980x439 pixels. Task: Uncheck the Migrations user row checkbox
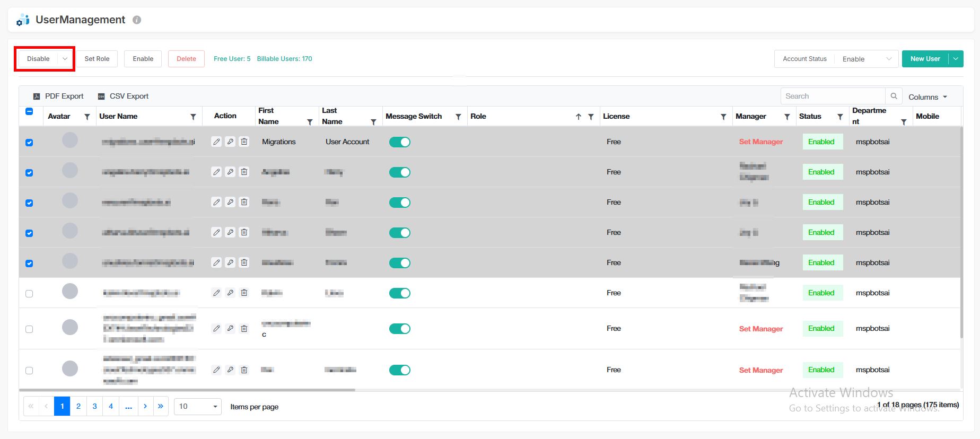[x=29, y=143]
